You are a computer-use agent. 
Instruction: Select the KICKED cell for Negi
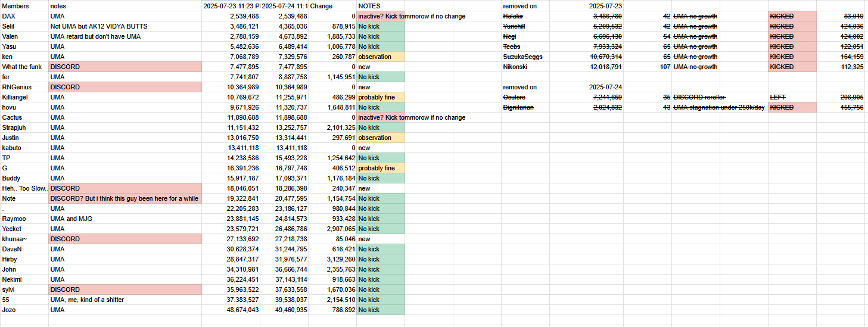tap(791, 36)
